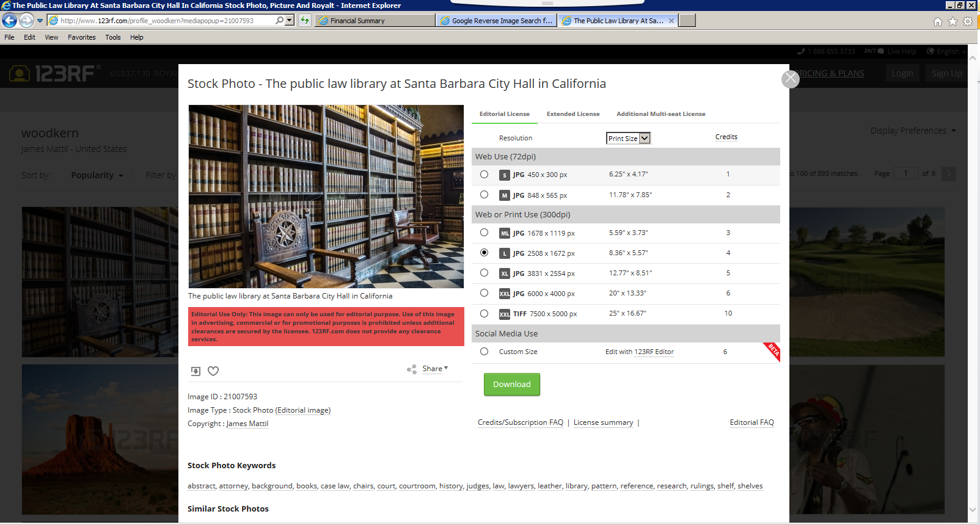Switch to the Extended License tab
The image size is (980, 525).
pyautogui.click(x=572, y=114)
